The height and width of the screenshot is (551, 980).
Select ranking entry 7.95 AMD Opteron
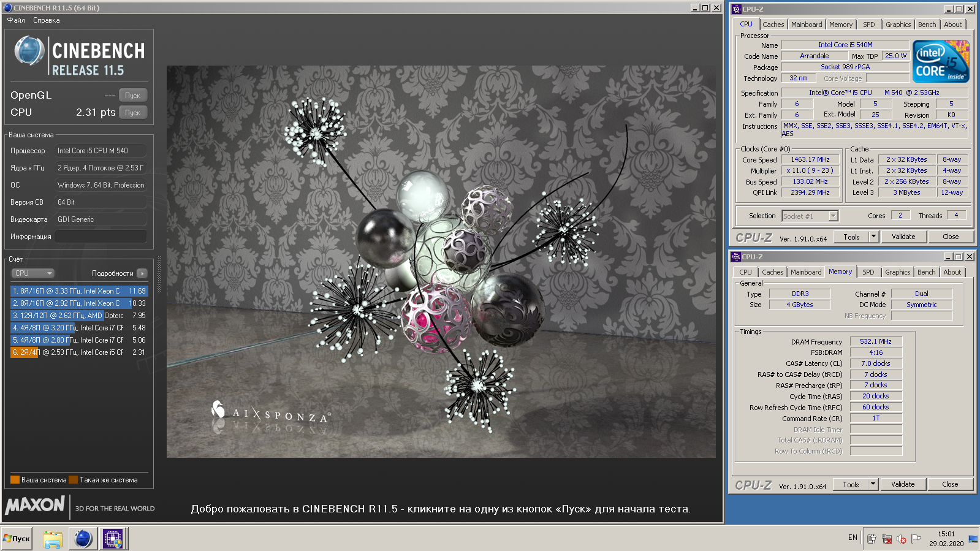coord(79,316)
